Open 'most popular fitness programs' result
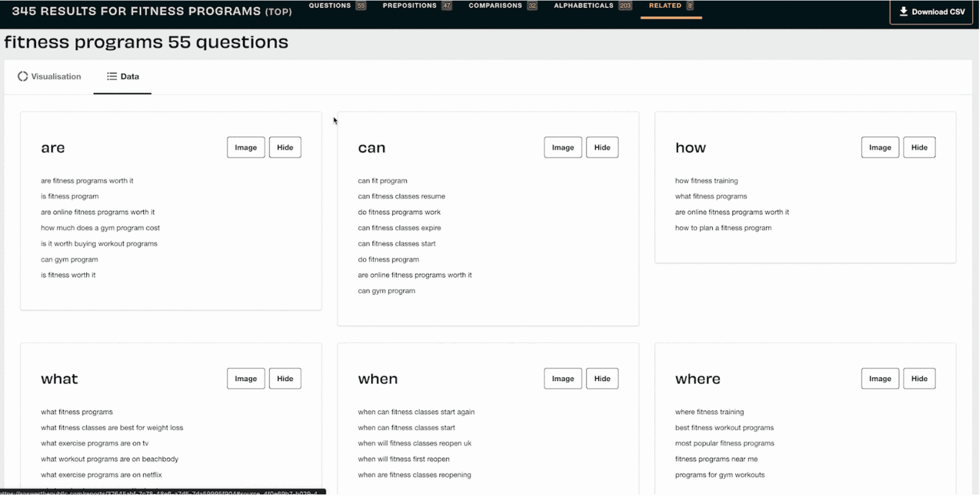The width and height of the screenshot is (980, 496). [724, 444]
